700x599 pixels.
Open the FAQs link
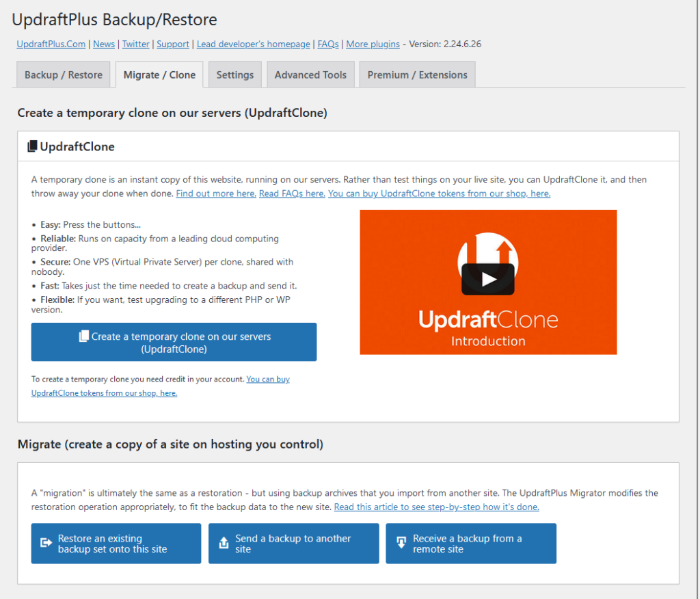(328, 44)
